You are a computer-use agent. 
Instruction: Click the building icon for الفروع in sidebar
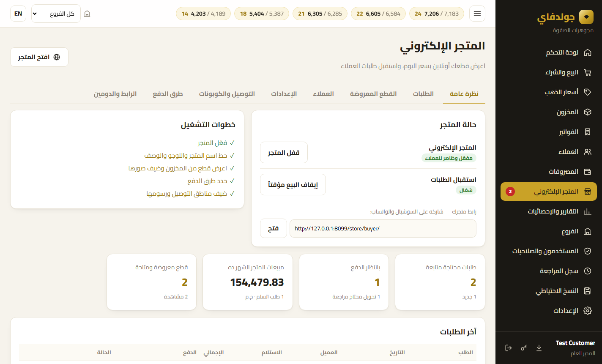587,231
